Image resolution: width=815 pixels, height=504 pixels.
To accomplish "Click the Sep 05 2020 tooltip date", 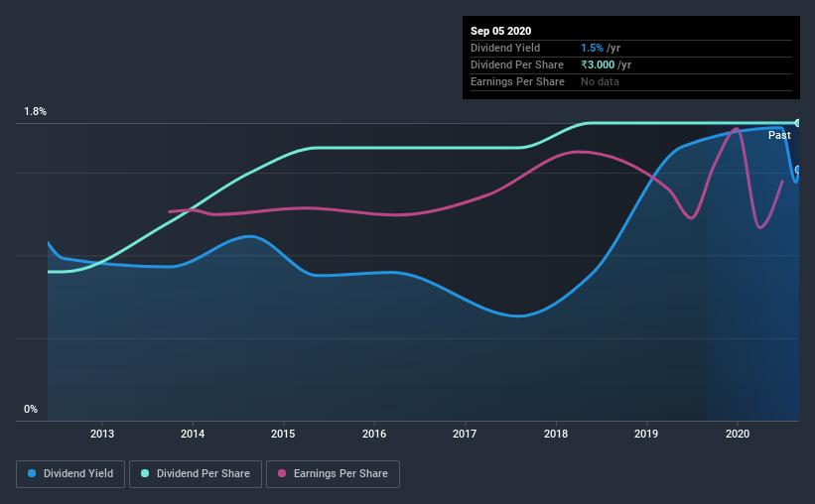I will coord(500,31).
